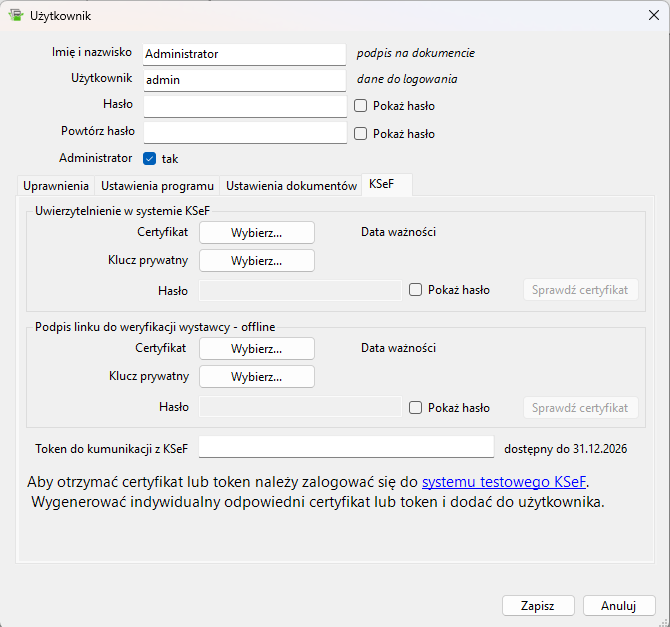This screenshot has width=670, height=627.
Task: Choose Klucz prywatny for offline link signature
Action: 257,377
